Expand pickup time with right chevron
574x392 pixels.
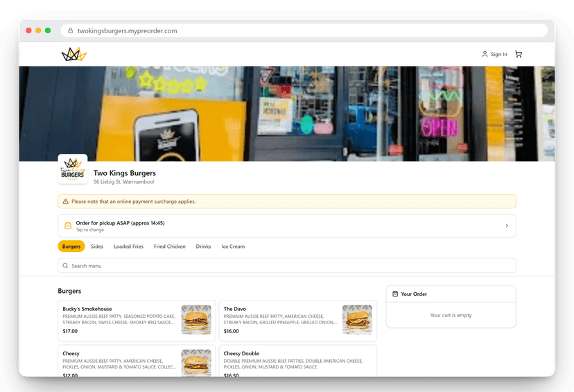coord(507,226)
